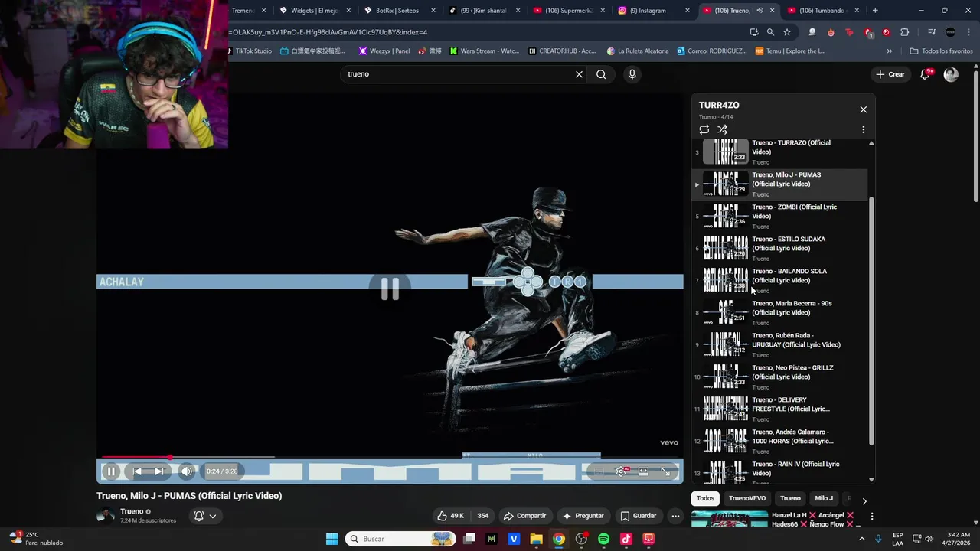Select the TruenoVEVO filter chip

point(747,498)
